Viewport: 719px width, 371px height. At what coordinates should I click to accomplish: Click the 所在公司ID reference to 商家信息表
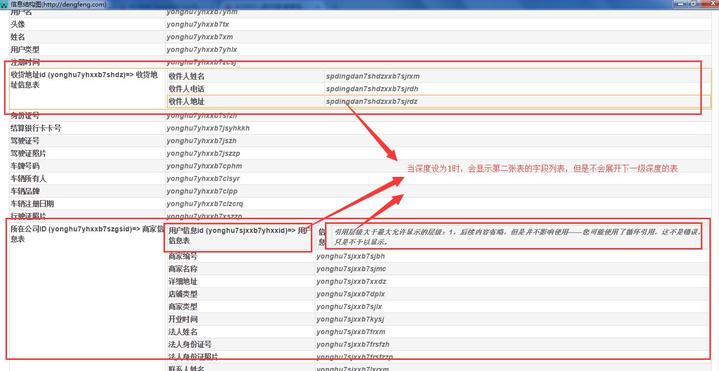87,233
